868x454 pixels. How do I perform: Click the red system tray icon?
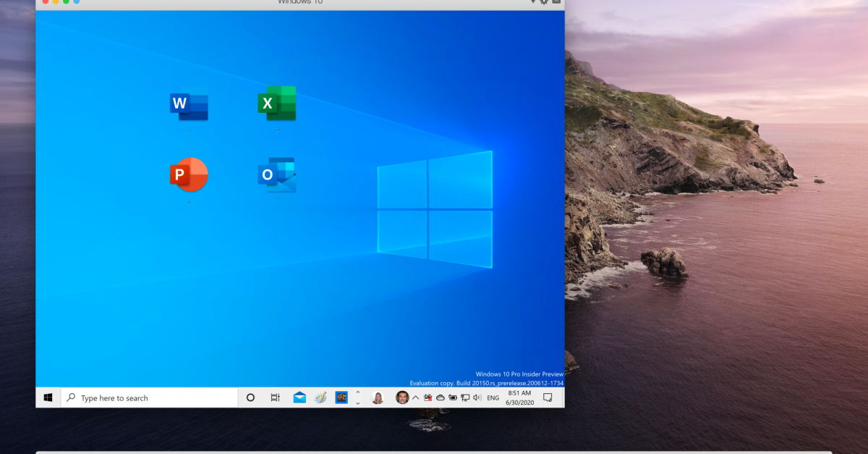coord(428,398)
